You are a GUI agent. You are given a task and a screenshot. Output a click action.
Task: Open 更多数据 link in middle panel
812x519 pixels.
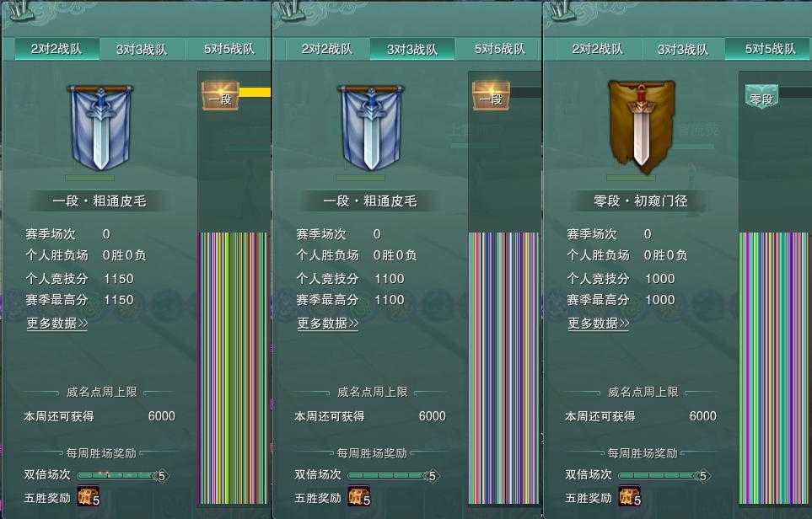click(328, 324)
